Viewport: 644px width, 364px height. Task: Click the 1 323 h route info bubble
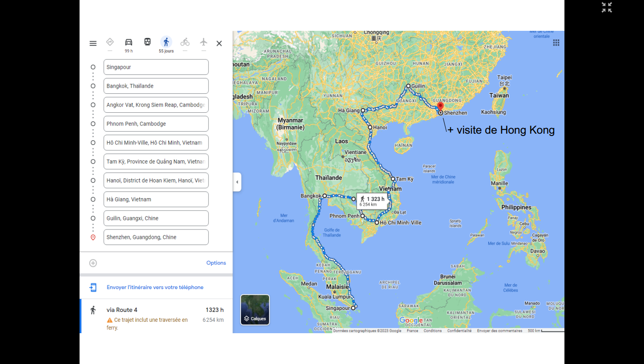[372, 201]
